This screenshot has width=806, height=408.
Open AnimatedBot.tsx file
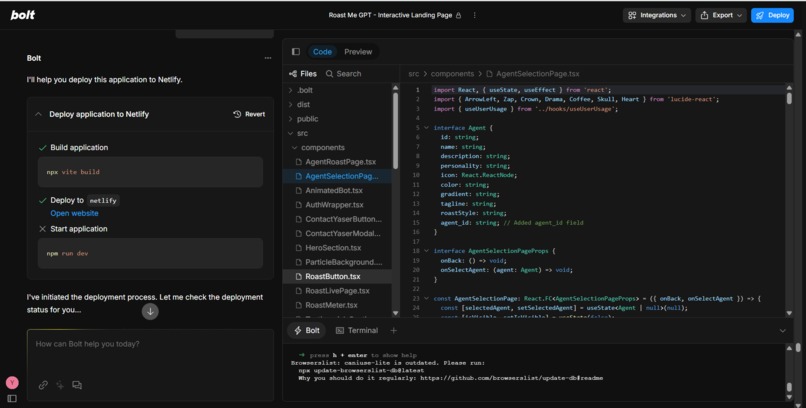[x=334, y=190]
